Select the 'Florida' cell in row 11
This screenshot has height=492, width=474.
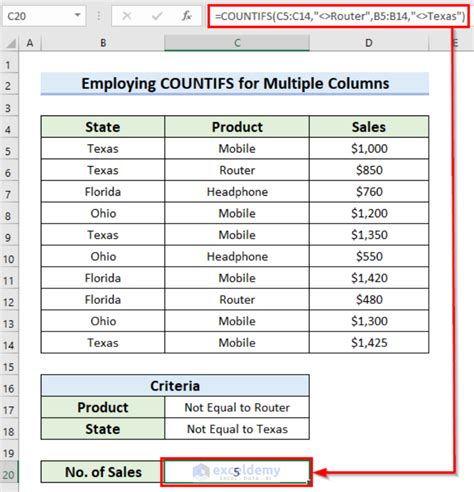(103, 278)
